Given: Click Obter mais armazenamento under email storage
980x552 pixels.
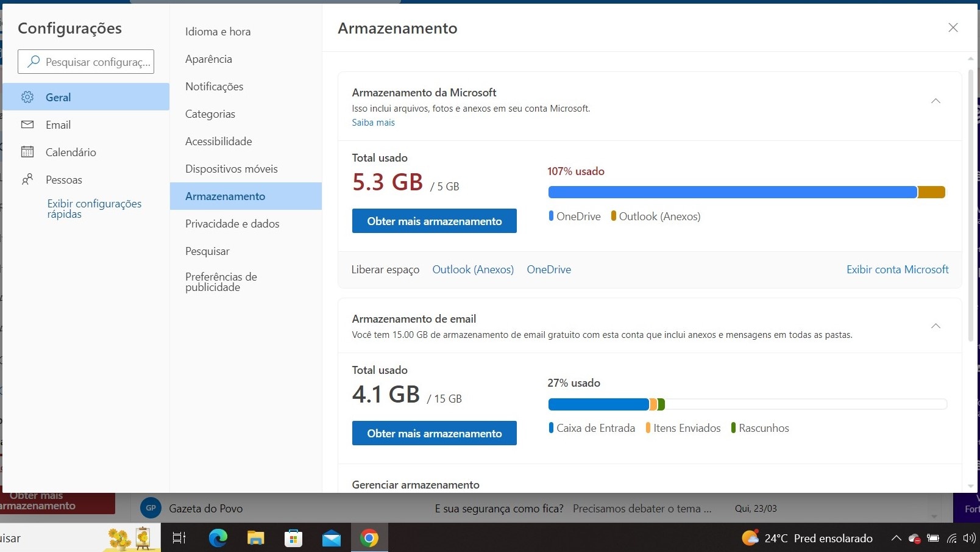Looking at the screenshot, I should (x=435, y=433).
